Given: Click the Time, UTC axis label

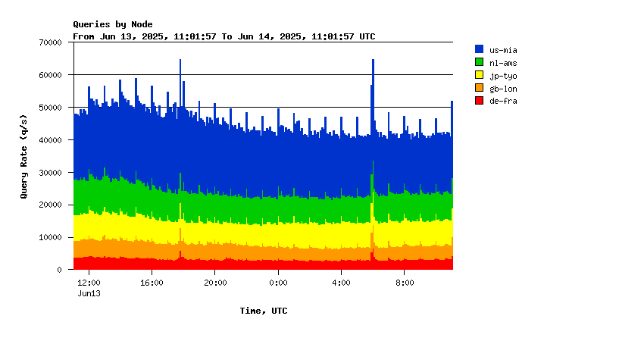Looking at the screenshot, I should pos(264,311).
